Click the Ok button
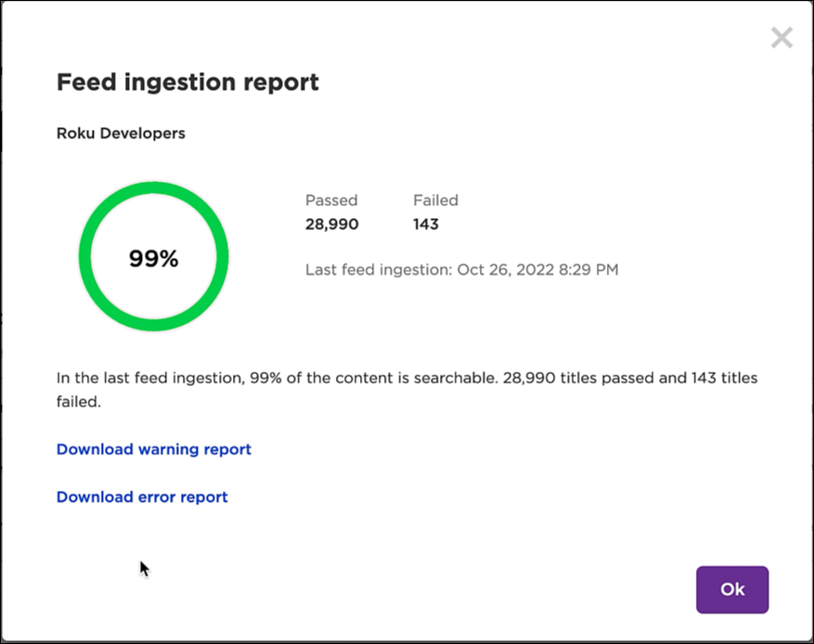 point(732,589)
